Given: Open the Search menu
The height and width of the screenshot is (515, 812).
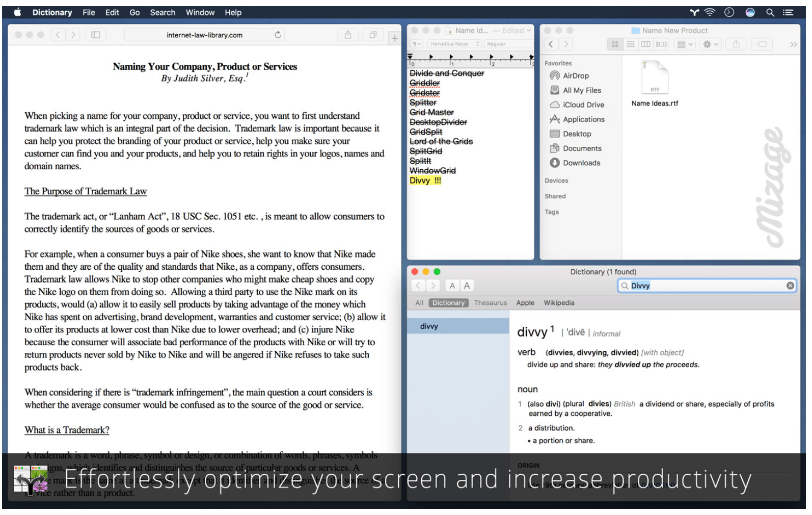Looking at the screenshot, I should pyautogui.click(x=163, y=12).
